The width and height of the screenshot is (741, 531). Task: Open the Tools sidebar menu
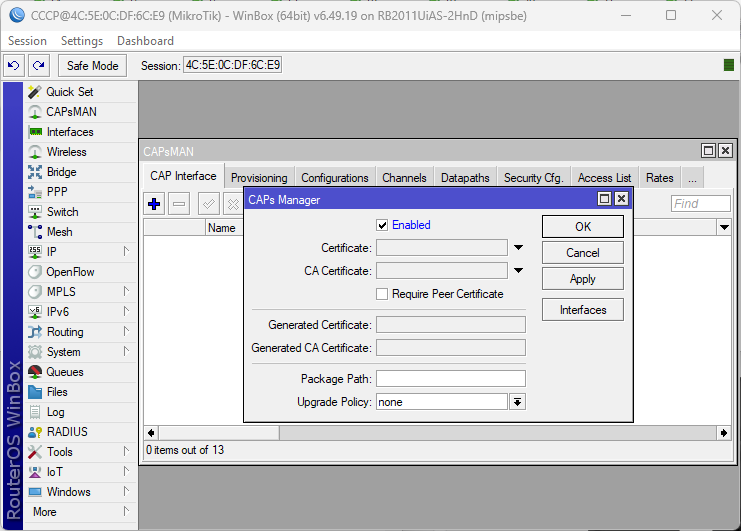pos(80,452)
